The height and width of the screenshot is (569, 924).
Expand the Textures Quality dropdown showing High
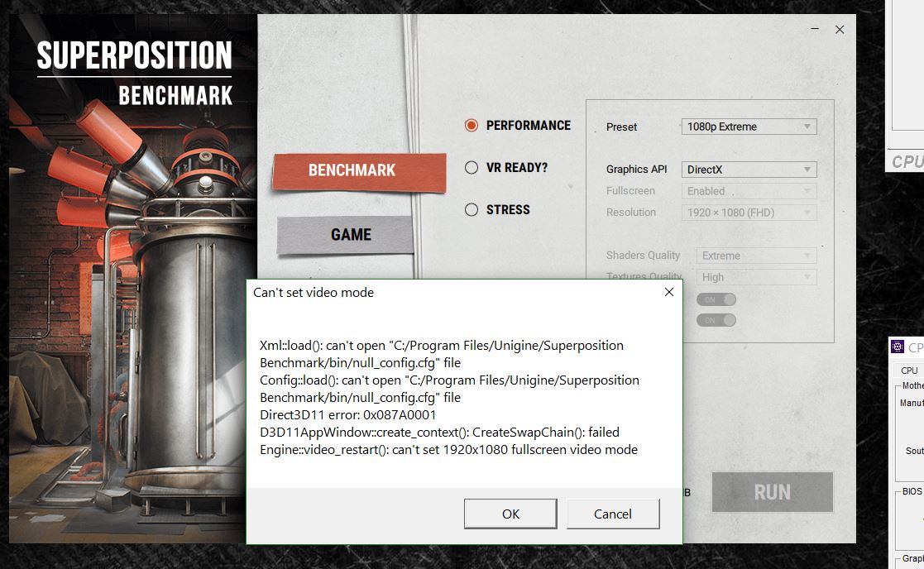(757, 277)
